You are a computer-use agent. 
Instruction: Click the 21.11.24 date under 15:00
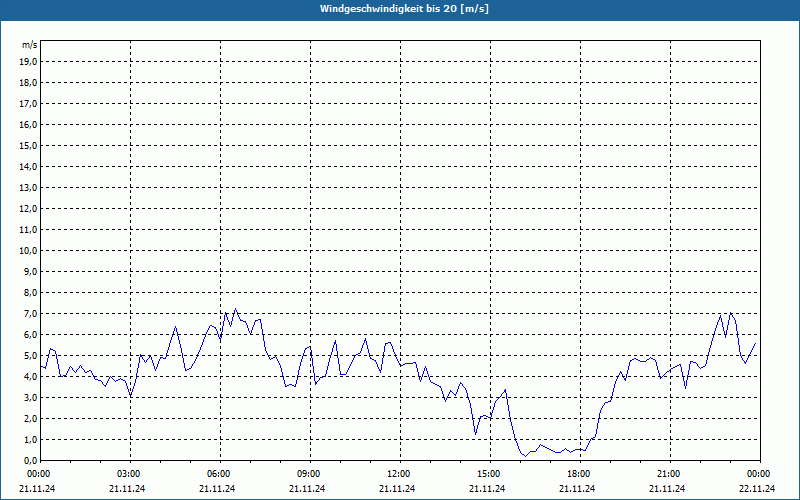(x=487, y=488)
